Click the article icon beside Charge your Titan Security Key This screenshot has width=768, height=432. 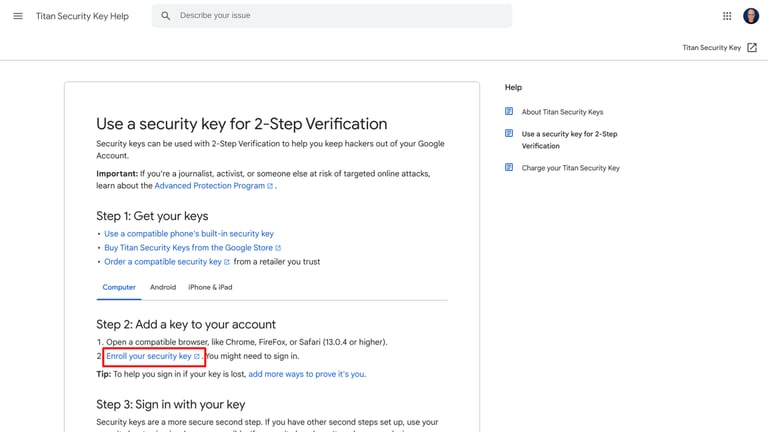pyautogui.click(x=509, y=168)
